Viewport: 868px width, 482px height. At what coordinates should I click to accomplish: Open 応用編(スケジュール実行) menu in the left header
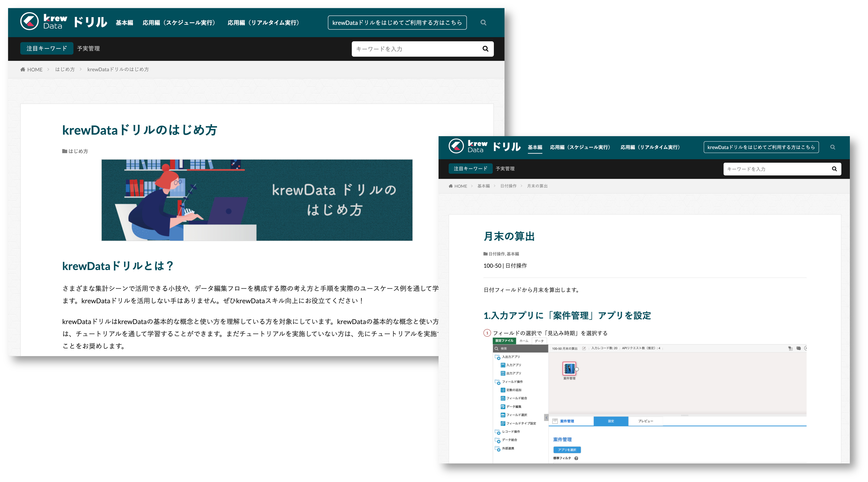click(179, 23)
